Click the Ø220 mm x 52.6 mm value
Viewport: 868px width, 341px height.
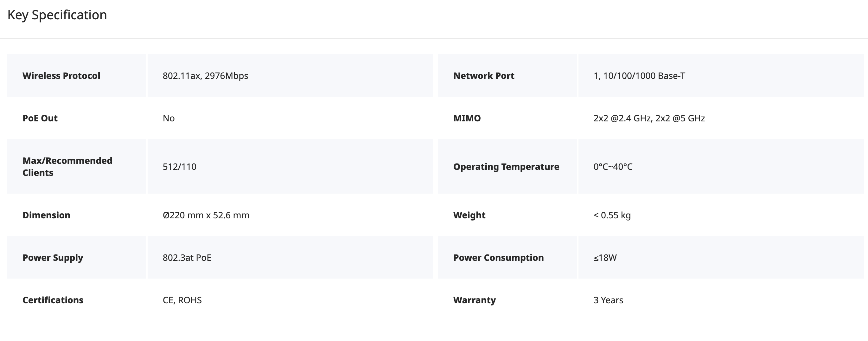[x=206, y=215]
